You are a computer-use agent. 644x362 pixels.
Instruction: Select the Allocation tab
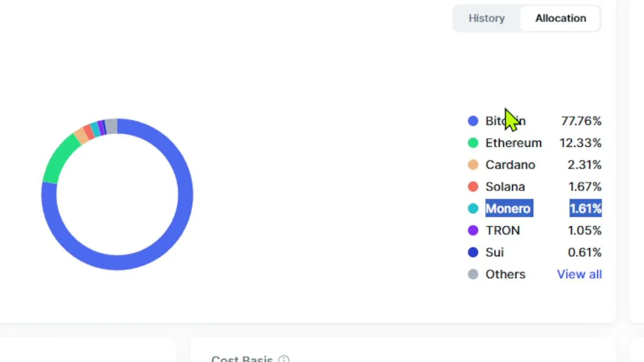tap(560, 18)
